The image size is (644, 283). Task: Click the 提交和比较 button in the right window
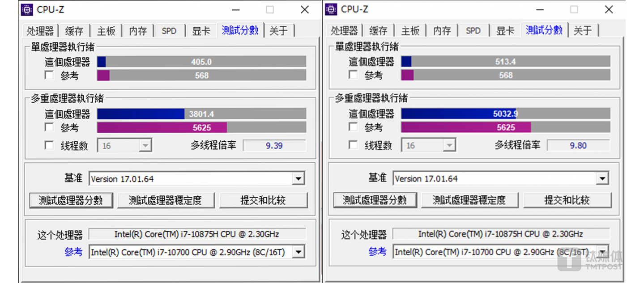point(567,200)
